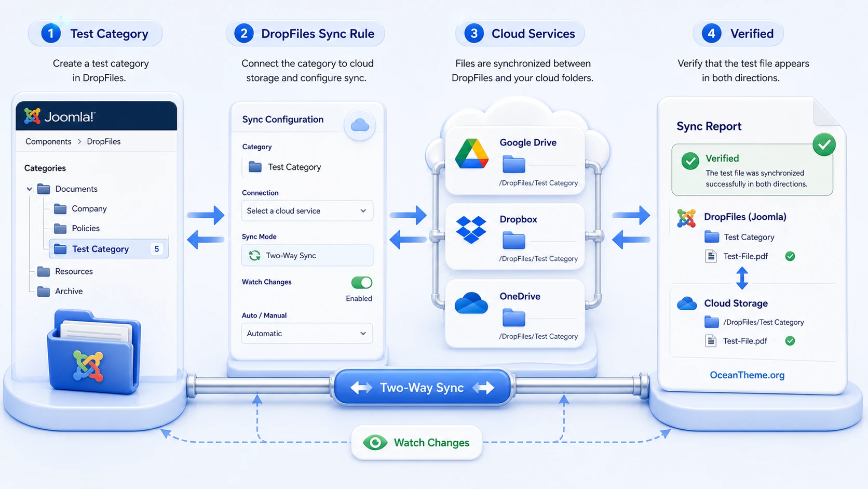The height and width of the screenshot is (489, 868).
Task: Click the chevron on the Connection dropdown
Action: point(363,210)
